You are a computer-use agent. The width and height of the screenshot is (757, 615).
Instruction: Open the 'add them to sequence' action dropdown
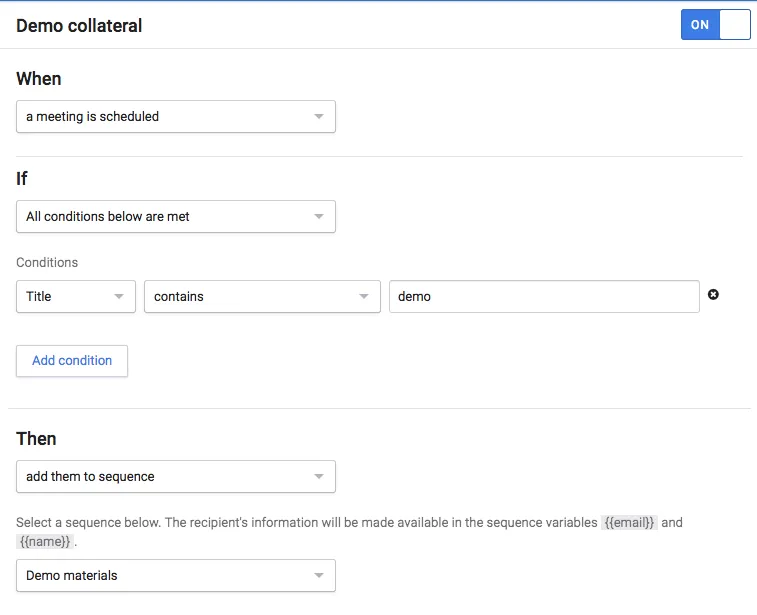[176, 476]
